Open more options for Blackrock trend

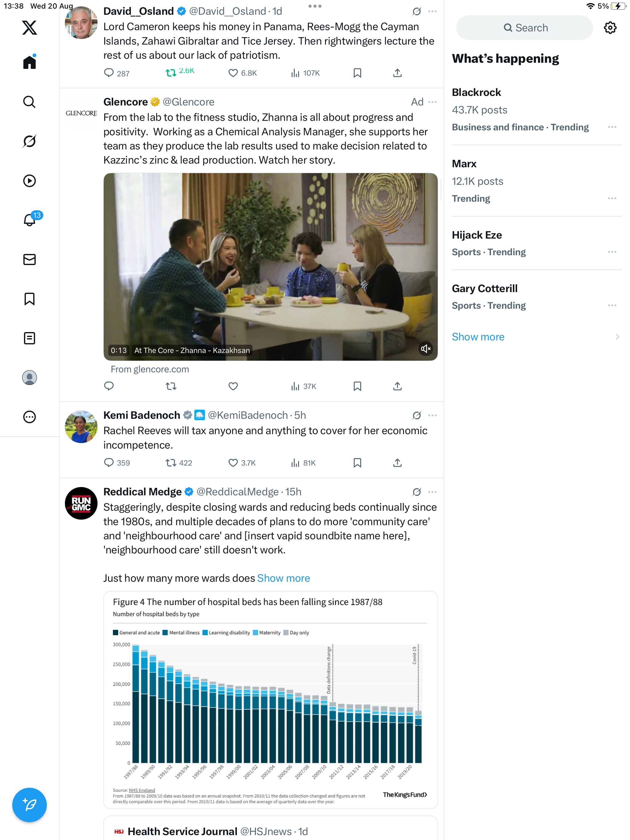pyautogui.click(x=612, y=127)
